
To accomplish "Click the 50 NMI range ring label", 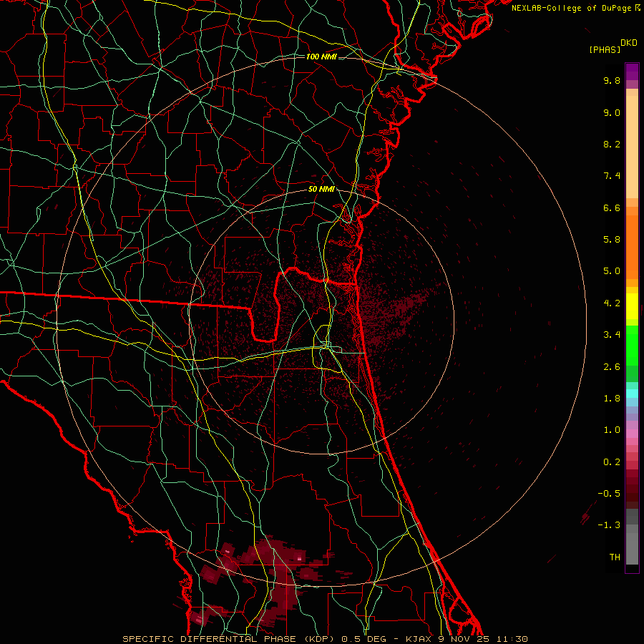I will tap(321, 190).
